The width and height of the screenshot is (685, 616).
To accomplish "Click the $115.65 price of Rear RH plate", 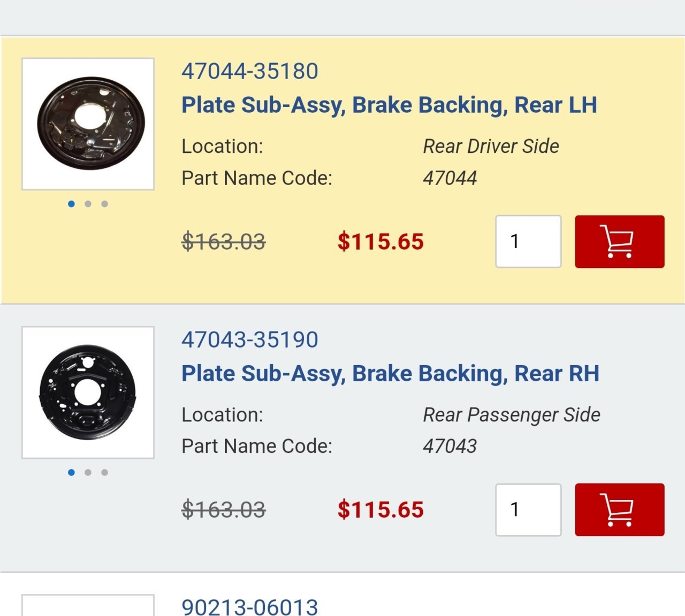I will (380, 510).
